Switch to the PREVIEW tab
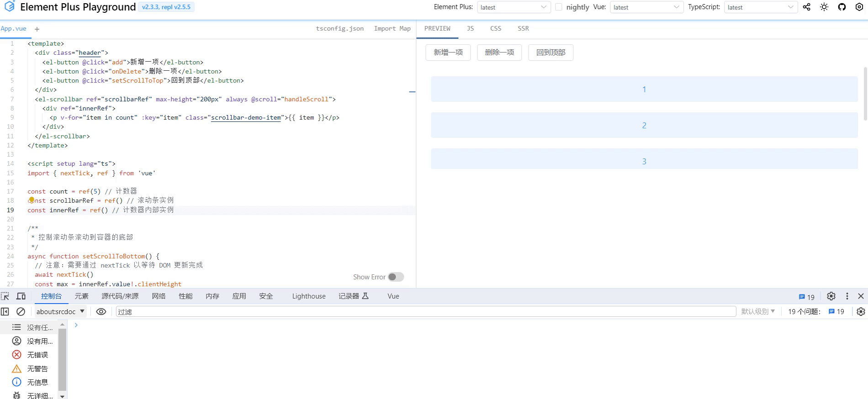868x399 pixels. pyautogui.click(x=437, y=28)
